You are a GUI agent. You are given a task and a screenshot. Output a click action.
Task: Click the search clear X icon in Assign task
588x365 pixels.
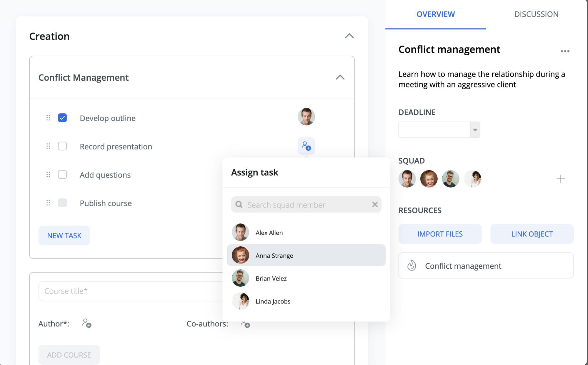click(x=375, y=205)
